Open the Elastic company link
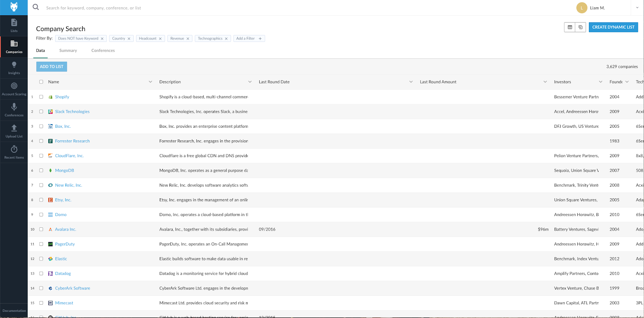This screenshot has width=644, height=318. pyautogui.click(x=61, y=259)
